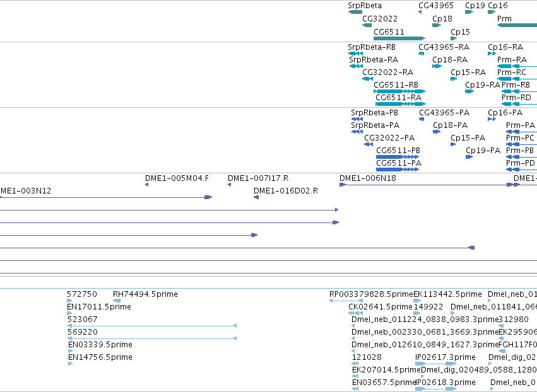Image resolution: width=537 pixels, height=392 pixels.
Task: Click the EN03657.5prime EST label
Action: point(384,383)
